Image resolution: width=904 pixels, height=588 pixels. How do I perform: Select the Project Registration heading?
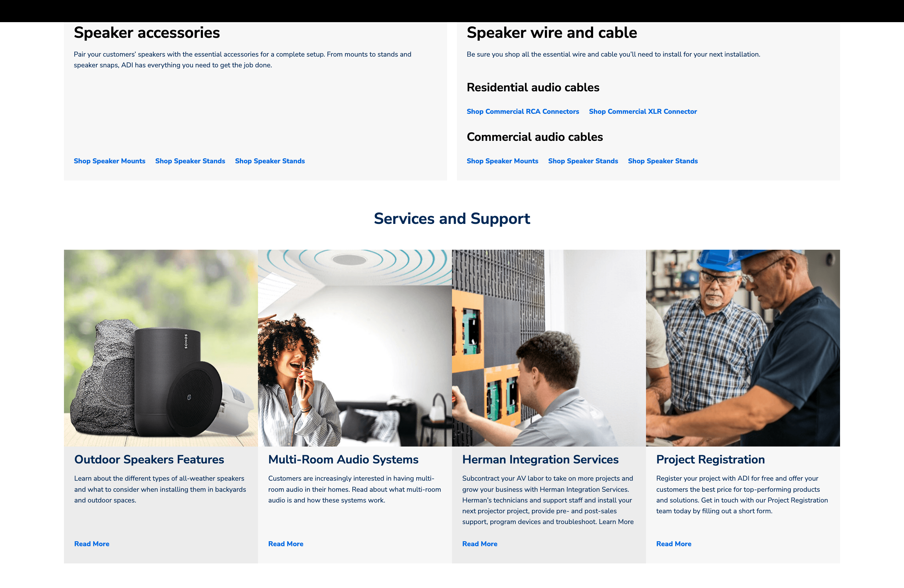710,460
